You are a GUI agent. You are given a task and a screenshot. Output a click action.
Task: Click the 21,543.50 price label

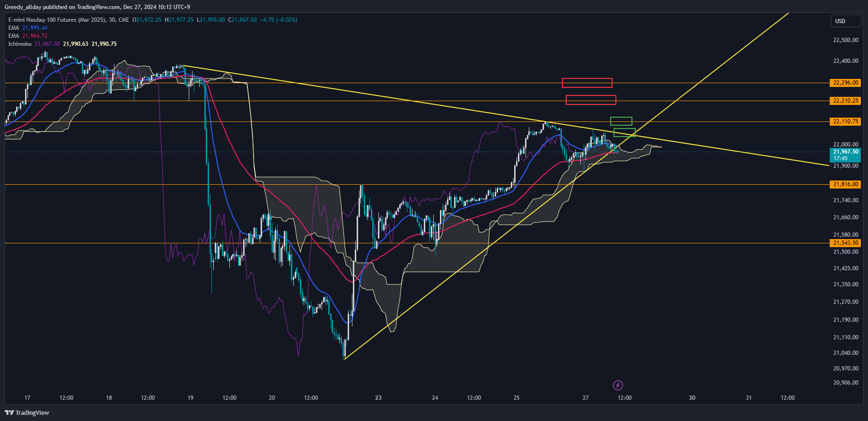845,243
